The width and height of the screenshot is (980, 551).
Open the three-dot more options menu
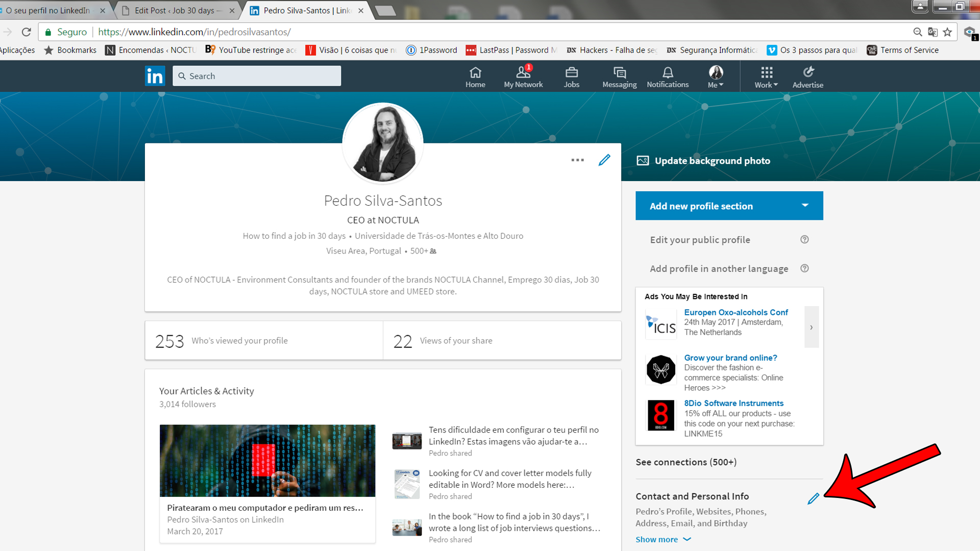click(578, 160)
